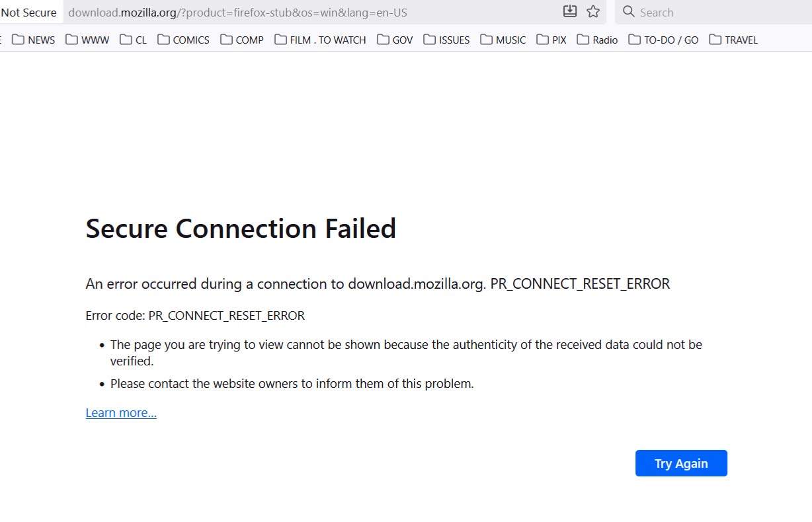Open the Radio bookmarks folder
812x522 pixels.
pyautogui.click(x=597, y=40)
